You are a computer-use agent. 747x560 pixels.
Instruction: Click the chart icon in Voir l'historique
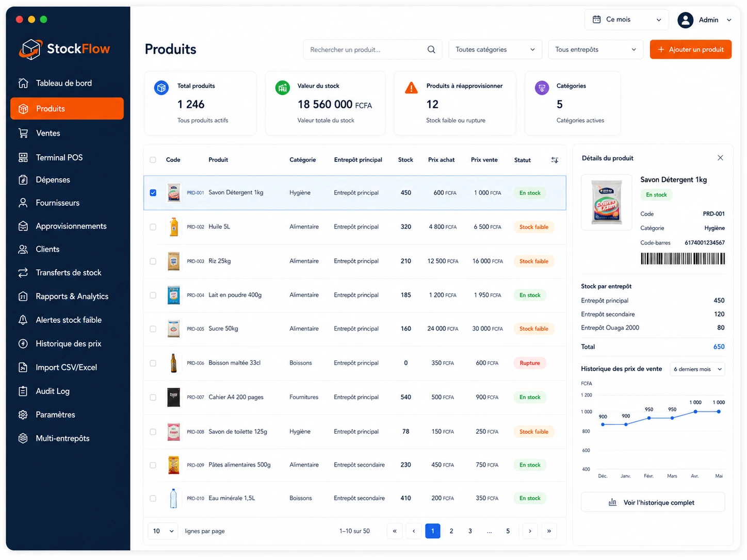click(x=612, y=502)
